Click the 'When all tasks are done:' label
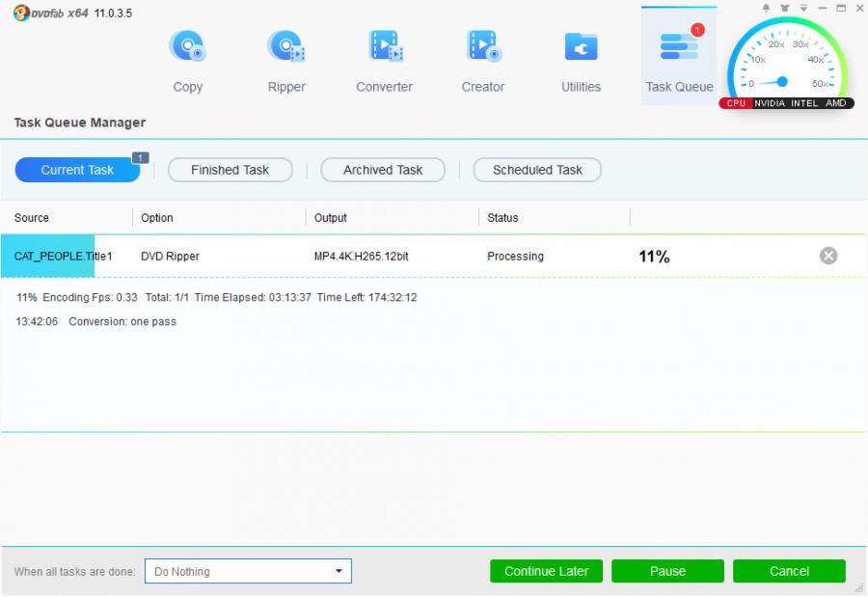The width and height of the screenshot is (868, 597). tap(74, 572)
